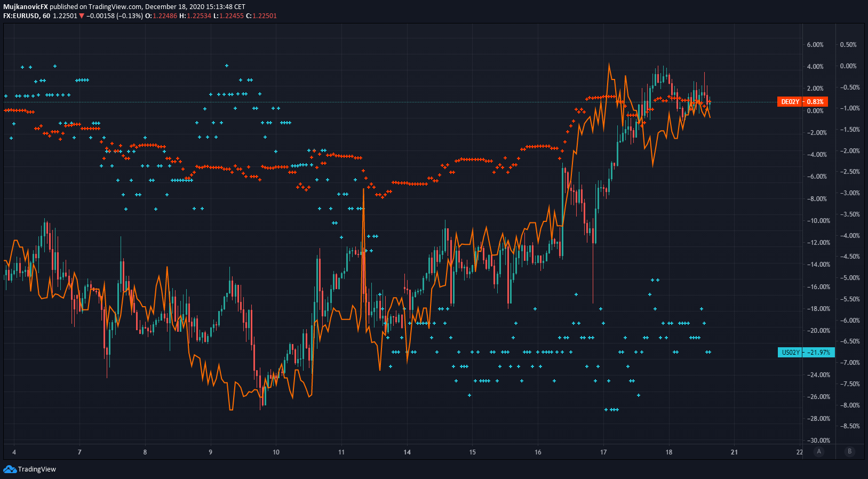Image resolution: width=868 pixels, height=479 pixels.
Task: Click the -24.00% axis label
Action: [x=817, y=375]
